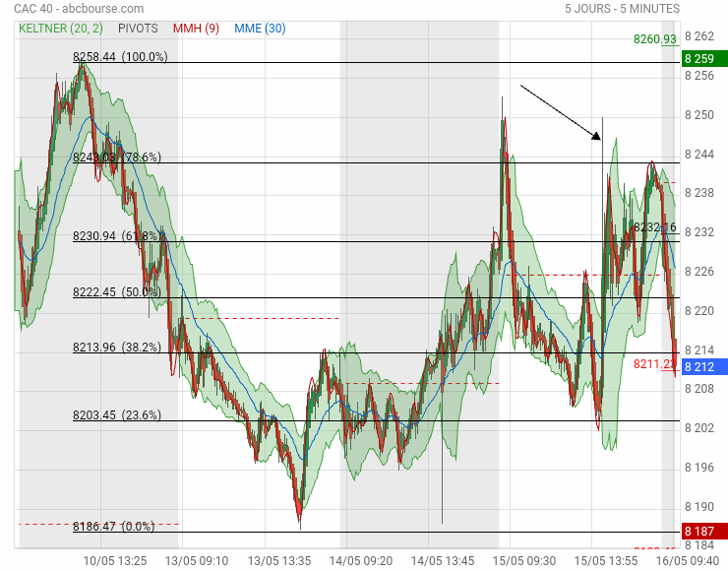Click the 8258.44 (100.0%) Fibonacci label
Viewport: 728px width, 571px height.
click(120, 57)
